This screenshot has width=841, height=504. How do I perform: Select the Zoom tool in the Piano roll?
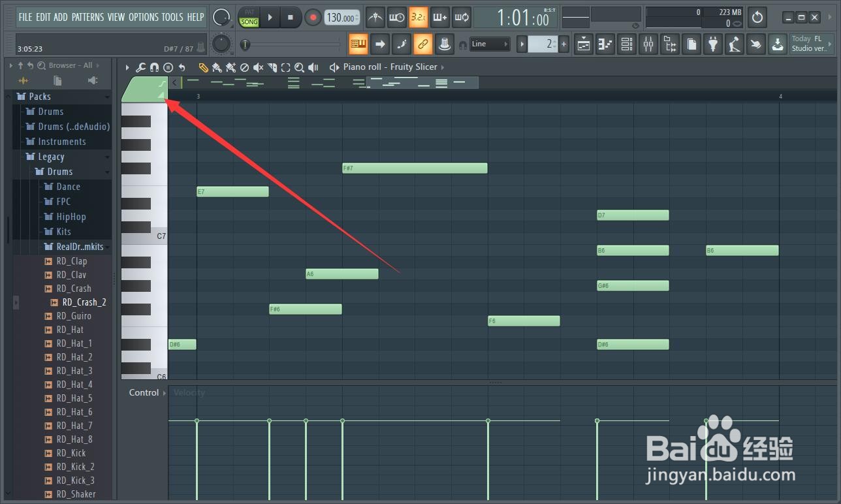(299, 67)
